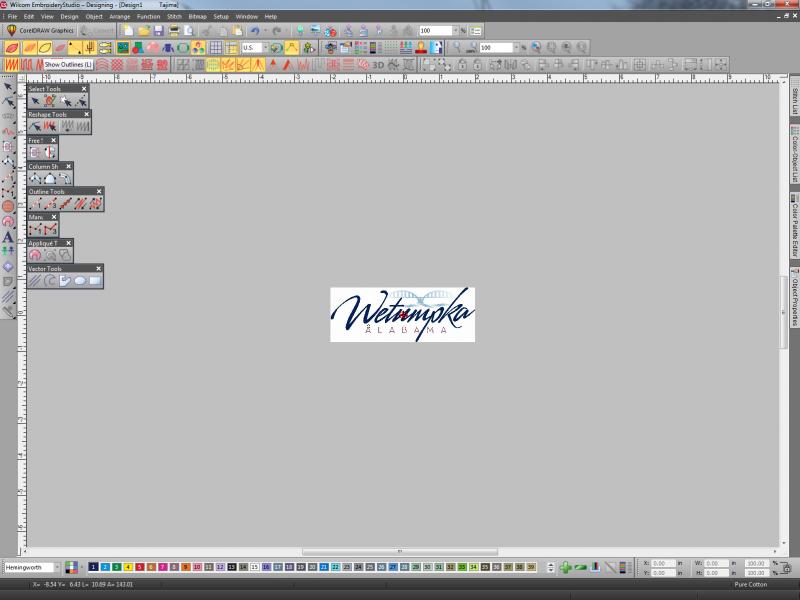Image resolution: width=800 pixels, height=600 pixels.
Task: Close the Reshape Tools floating panel
Action: coord(86,114)
